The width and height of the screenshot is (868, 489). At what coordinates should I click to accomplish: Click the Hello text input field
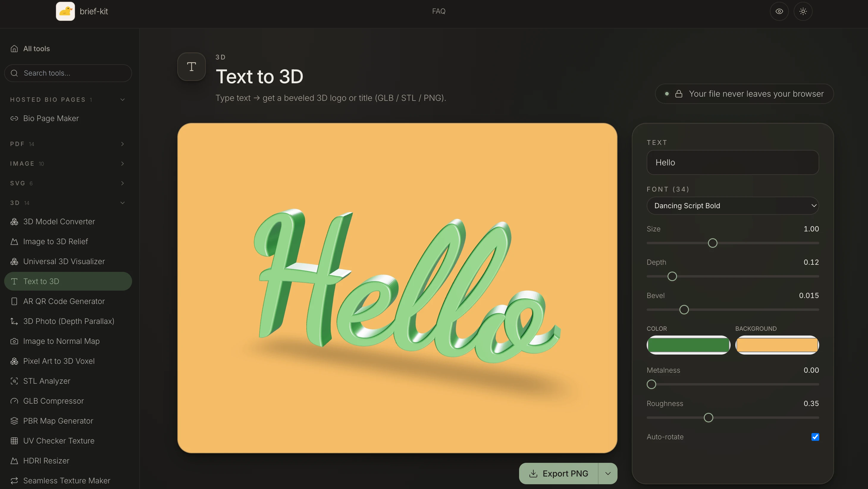coord(733,162)
